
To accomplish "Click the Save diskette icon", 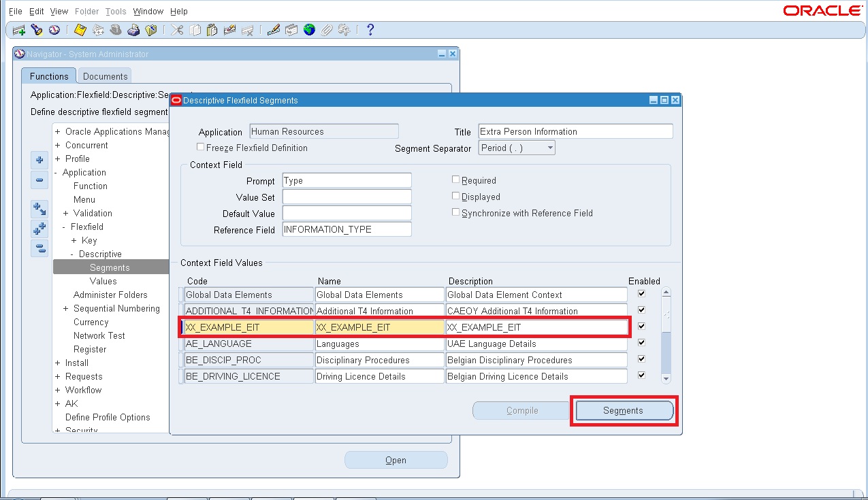I will pyautogui.click(x=80, y=30).
